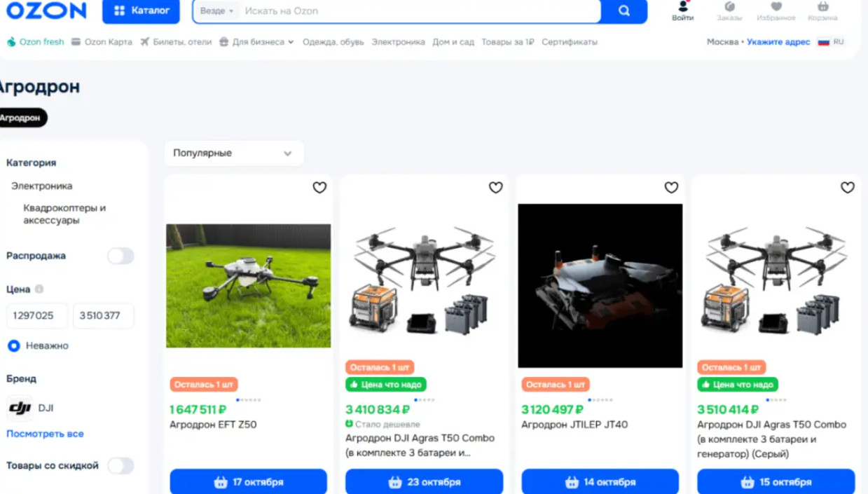Open the Агродрон JTILEP JT40 product image
This screenshot has width=868, height=494.
(600, 286)
